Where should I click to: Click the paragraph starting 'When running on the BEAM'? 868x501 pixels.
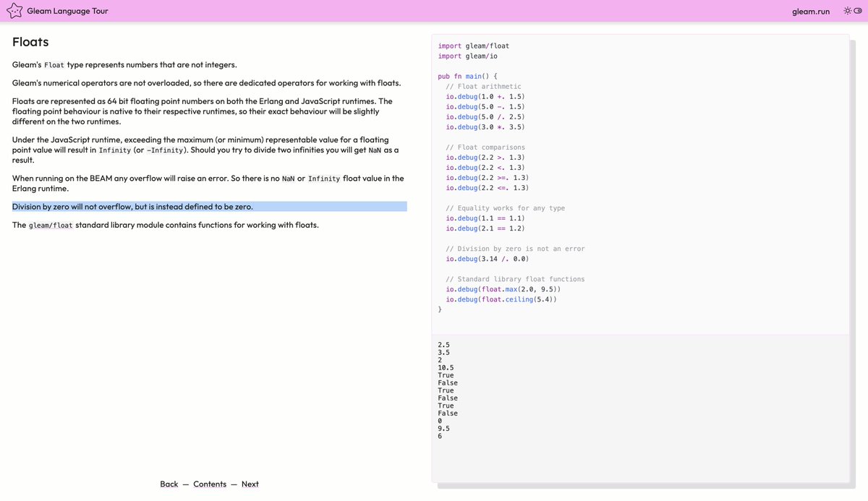[208, 184]
